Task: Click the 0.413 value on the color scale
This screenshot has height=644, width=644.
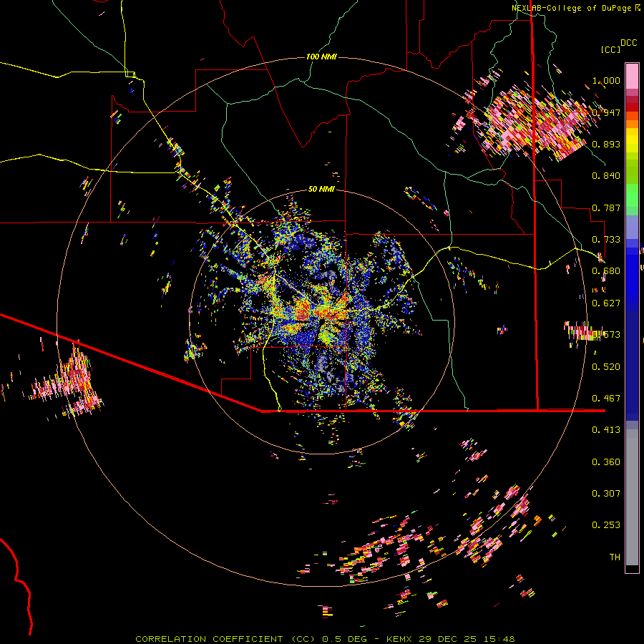Action: click(x=606, y=430)
